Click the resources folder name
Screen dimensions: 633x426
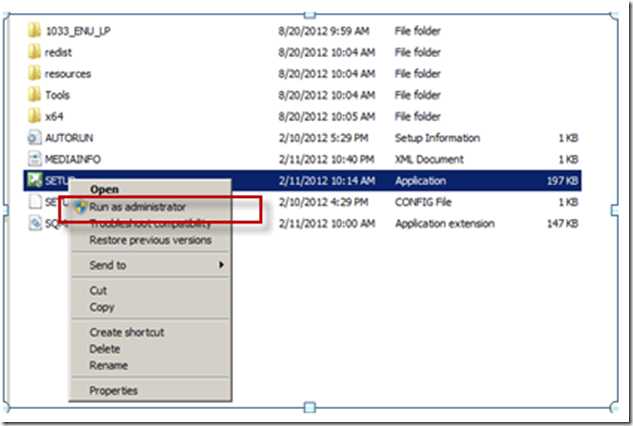tap(68, 74)
